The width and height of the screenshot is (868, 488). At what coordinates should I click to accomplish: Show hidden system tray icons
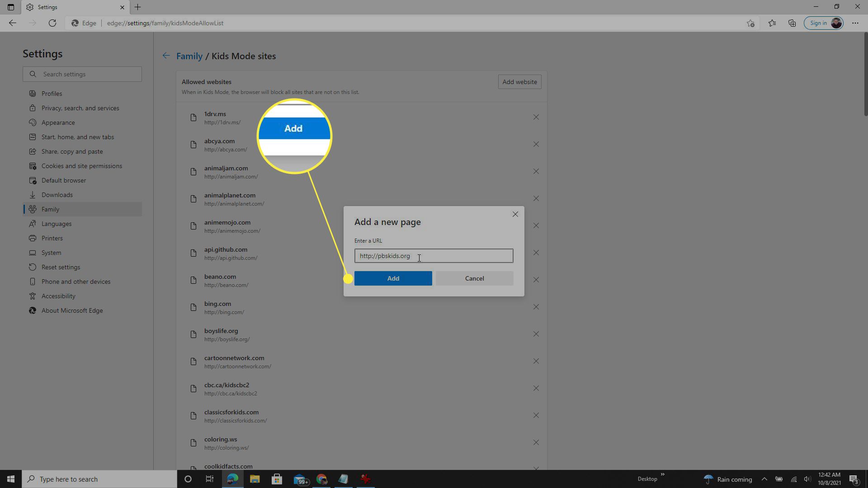coord(764,479)
